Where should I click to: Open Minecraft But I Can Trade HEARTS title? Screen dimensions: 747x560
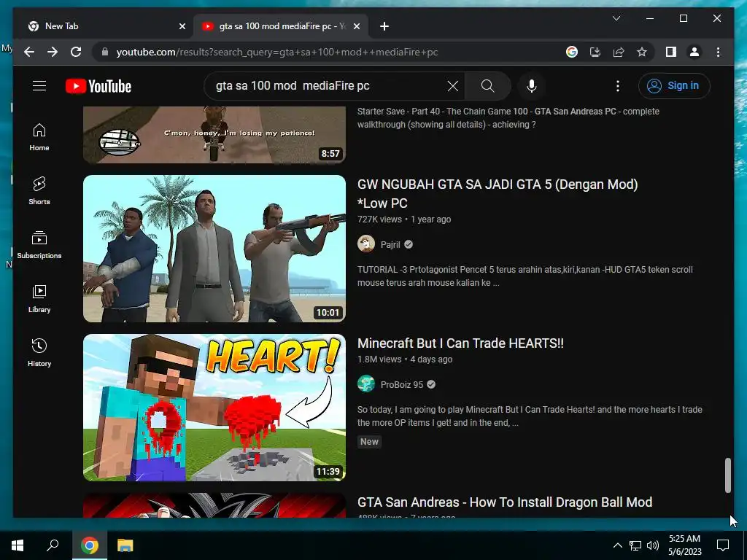click(460, 343)
